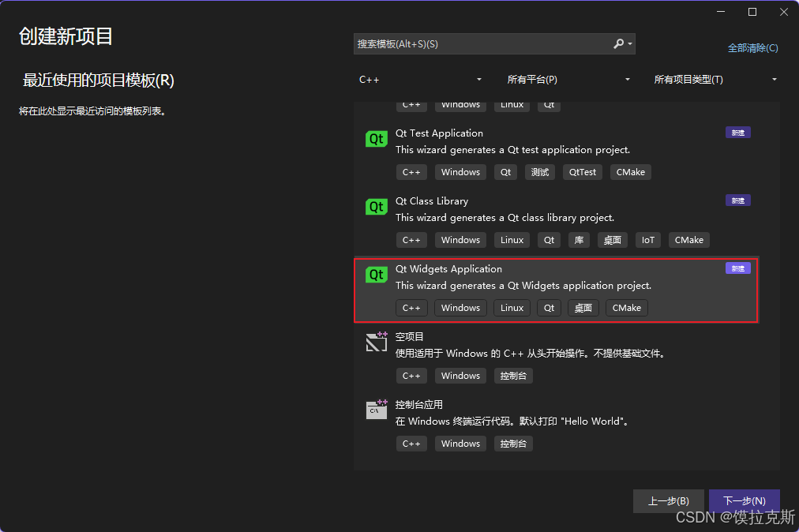The height and width of the screenshot is (532, 799).
Task: Click the 最近使用的项目模板(R) heading
Action: (x=99, y=80)
